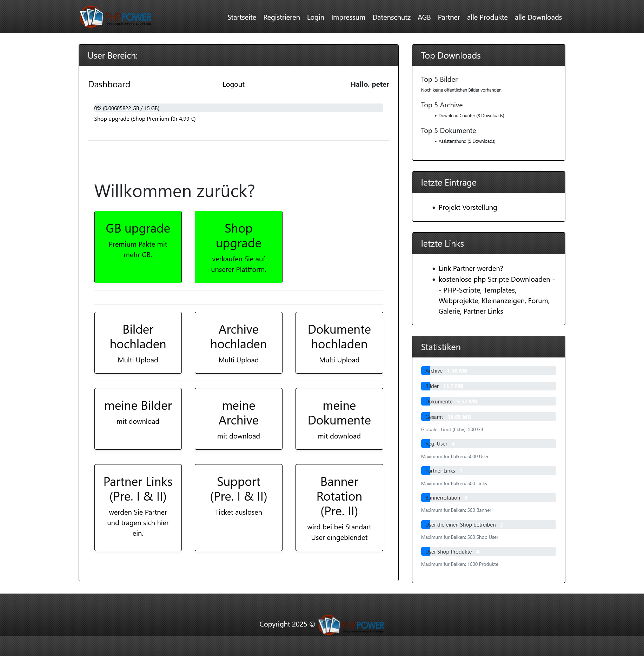Open the Link Partner werden? link
This screenshot has width=644, height=656.
(x=471, y=268)
